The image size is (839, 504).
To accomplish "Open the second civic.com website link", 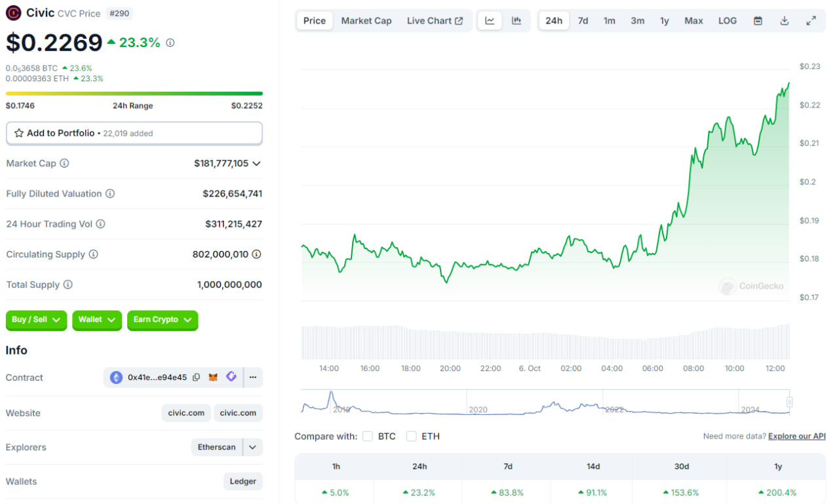I will [x=239, y=413].
